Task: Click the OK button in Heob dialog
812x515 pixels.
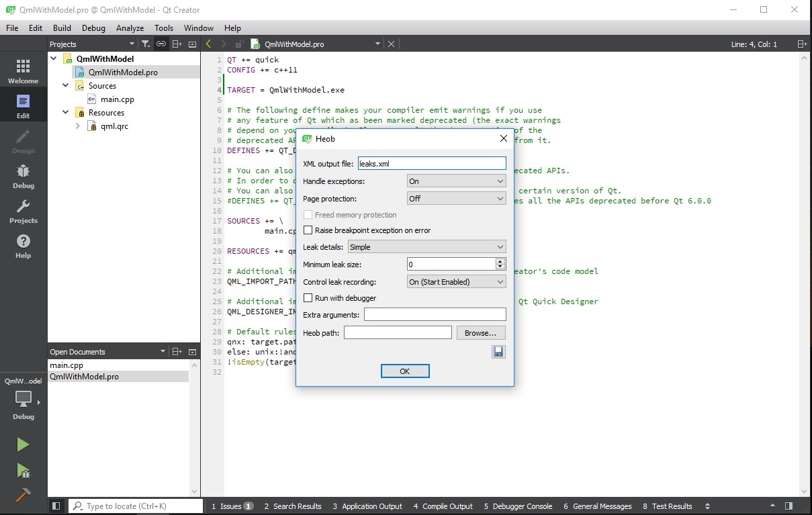Action: 404,371
